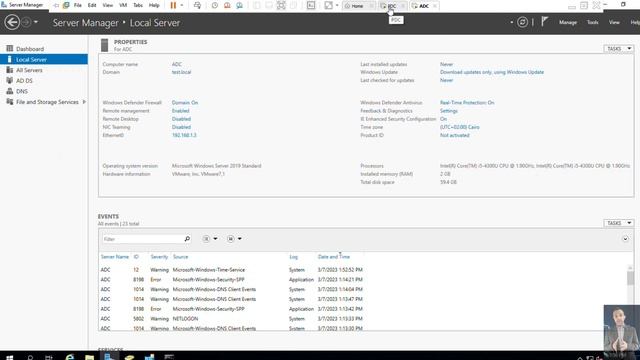Open the Properties TASKS dropdown

click(x=618, y=49)
